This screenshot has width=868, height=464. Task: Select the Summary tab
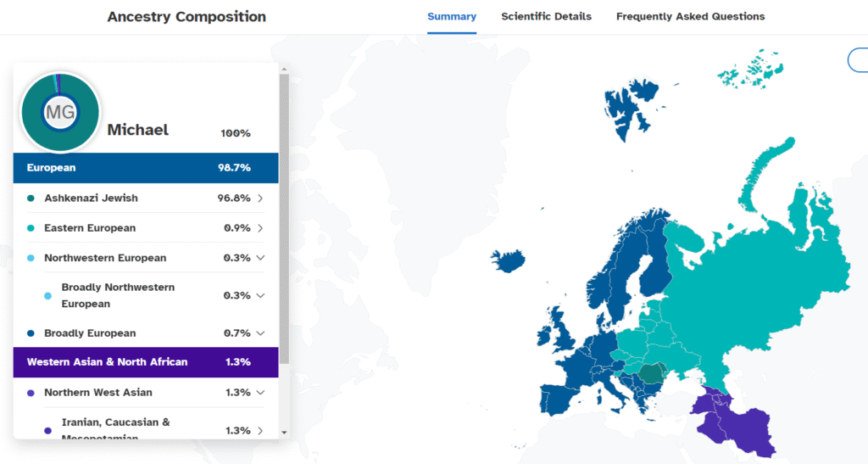[452, 16]
